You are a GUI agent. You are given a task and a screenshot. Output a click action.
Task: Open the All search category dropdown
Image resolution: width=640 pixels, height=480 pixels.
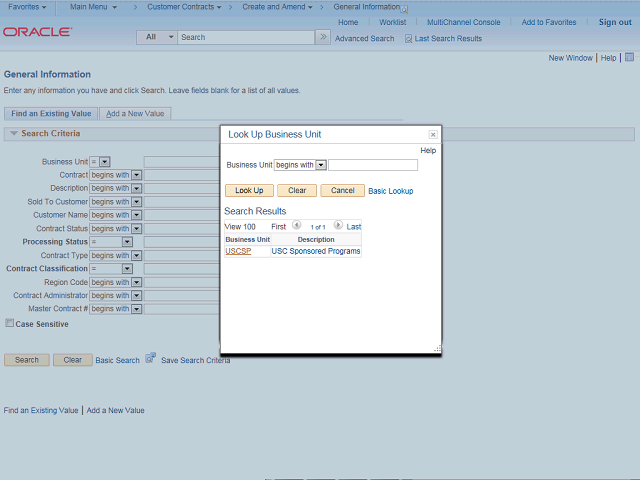[157, 37]
